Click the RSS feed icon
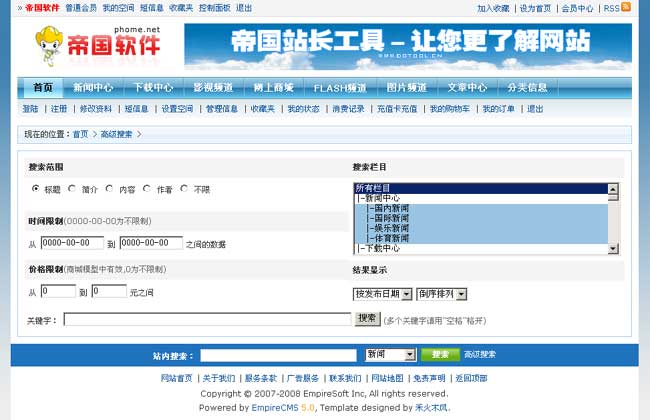650x420 pixels. 626,7
